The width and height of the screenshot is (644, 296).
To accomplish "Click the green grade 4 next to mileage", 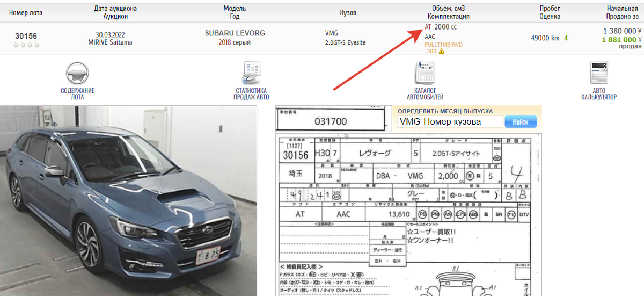I will click(x=566, y=38).
